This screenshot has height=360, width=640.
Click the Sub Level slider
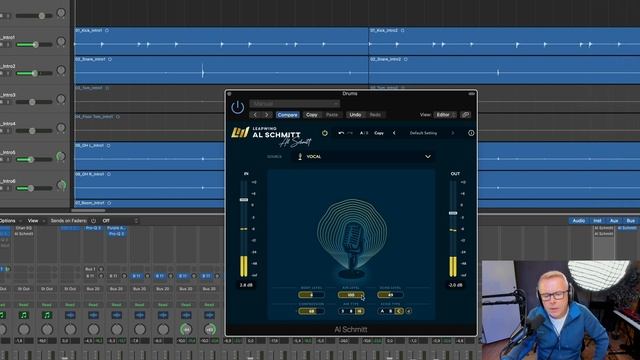pos(311,295)
